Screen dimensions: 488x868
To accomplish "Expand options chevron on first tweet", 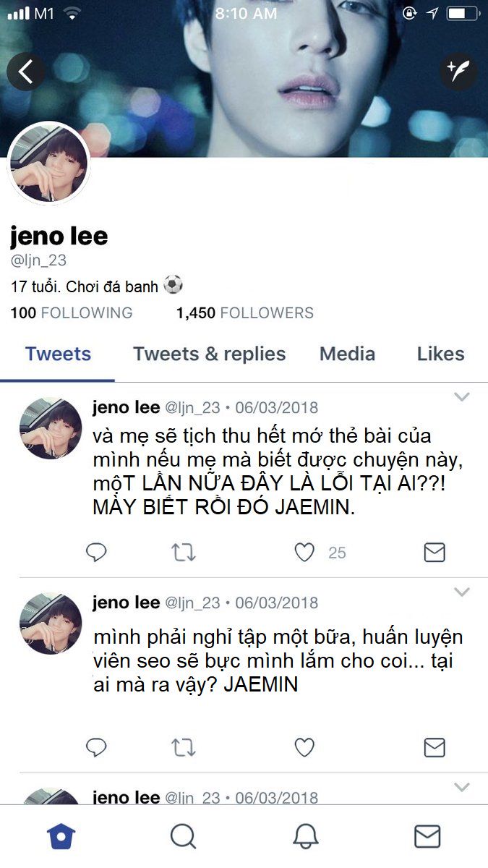I will click(x=461, y=396).
